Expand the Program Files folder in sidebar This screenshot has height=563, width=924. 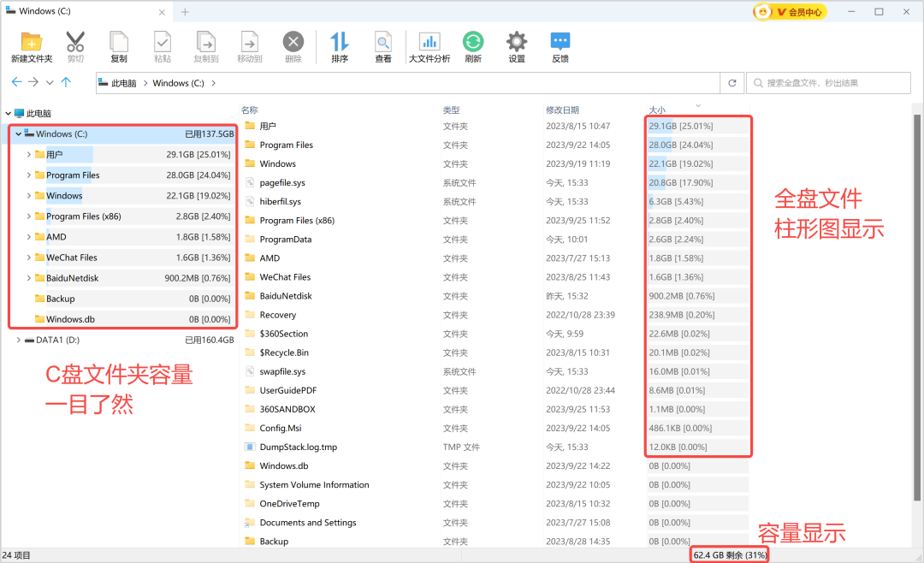point(29,175)
